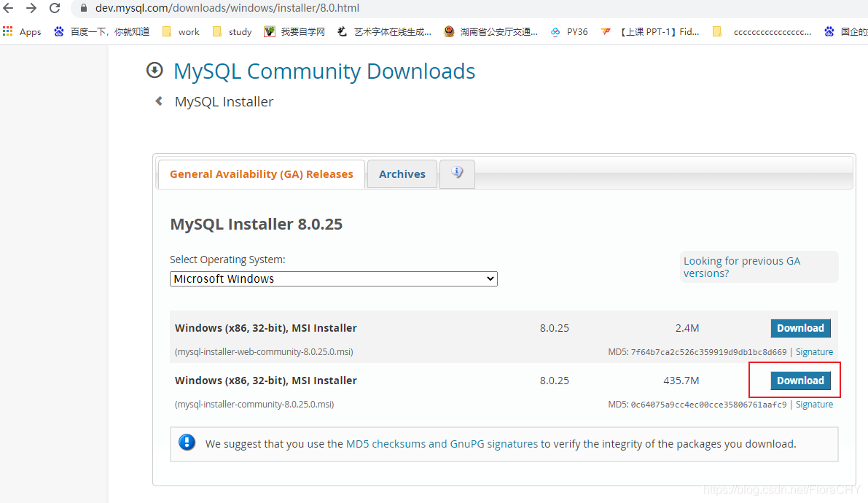Screen dimensions: 868x503
Task: Open the Apps grid on the bookmarks bar
Action: click(x=8, y=31)
